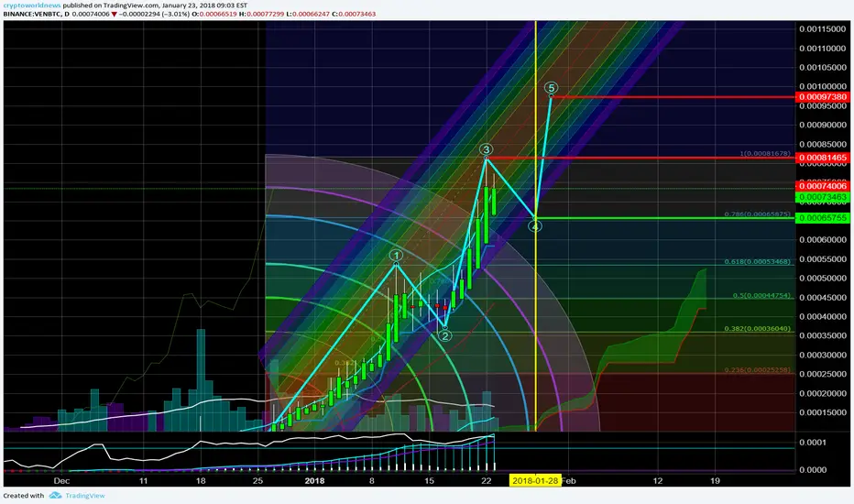The image size is (854, 504).
Task: Click the TradingView cloud logo icon
Action: 55,496
